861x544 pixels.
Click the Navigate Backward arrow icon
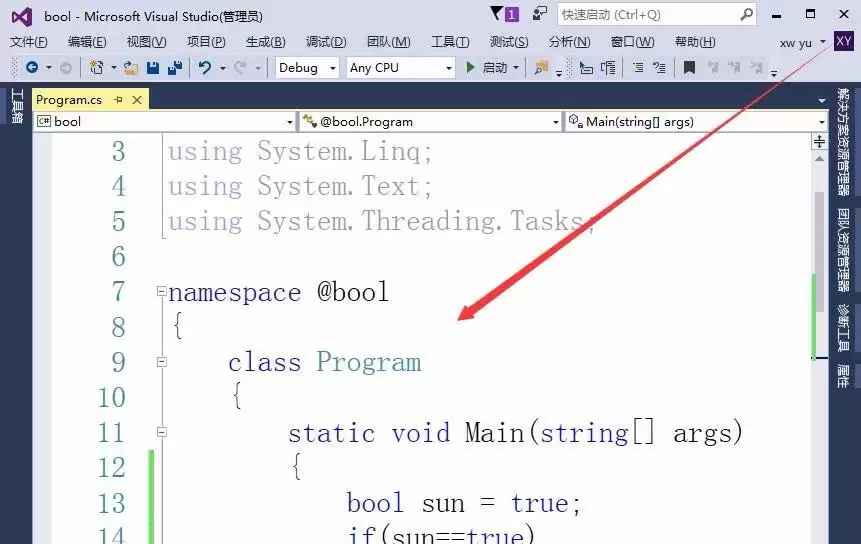coord(32,68)
